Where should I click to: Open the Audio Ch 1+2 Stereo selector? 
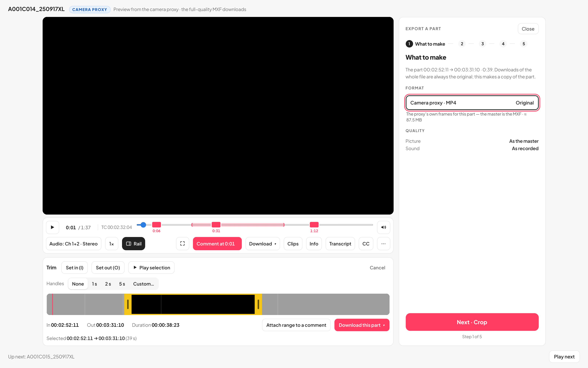tap(74, 244)
